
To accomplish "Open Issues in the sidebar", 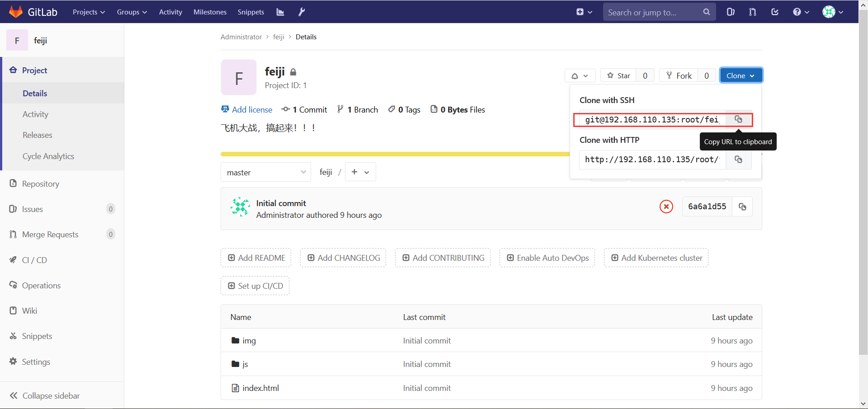I will click(x=62, y=209).
